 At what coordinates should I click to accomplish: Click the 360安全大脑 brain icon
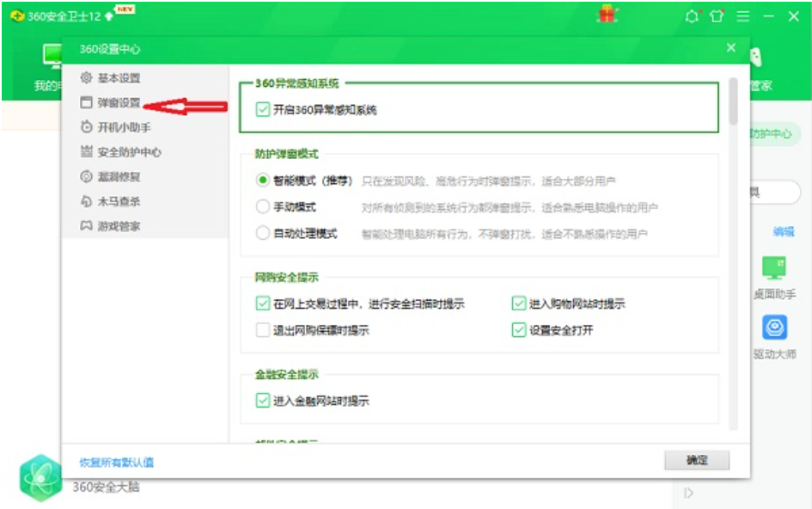tap(40, 477)
